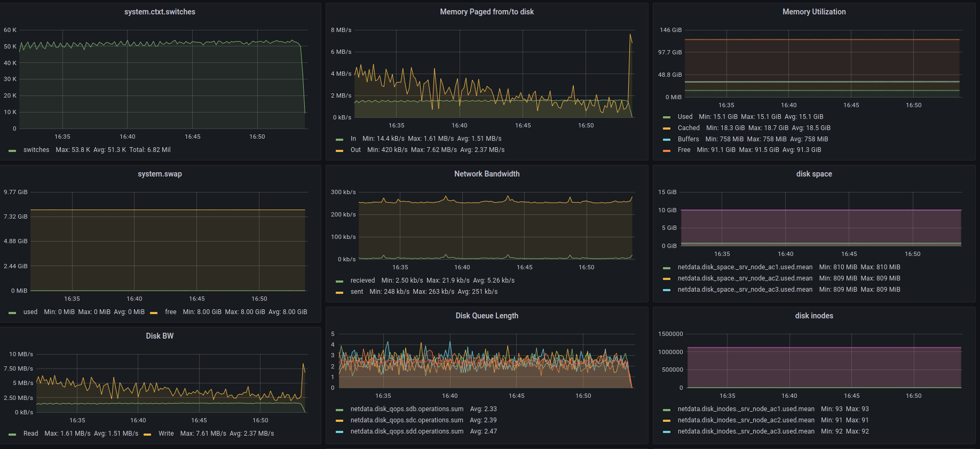Expand the Memory Utilization panel title menu
The image size is (980, 449).
pos(813,12)
